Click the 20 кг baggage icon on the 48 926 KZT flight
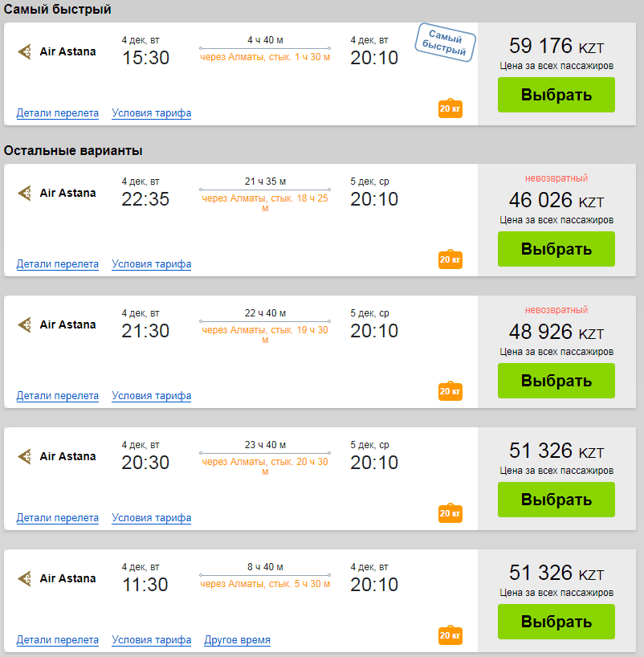The height and width of the screenshot is (657, 644). pos(450,391)
